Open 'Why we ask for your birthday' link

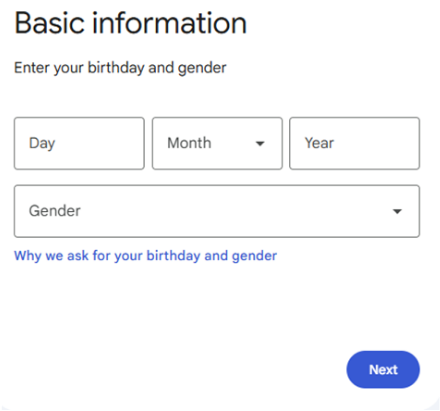click(x=145, y=256)
